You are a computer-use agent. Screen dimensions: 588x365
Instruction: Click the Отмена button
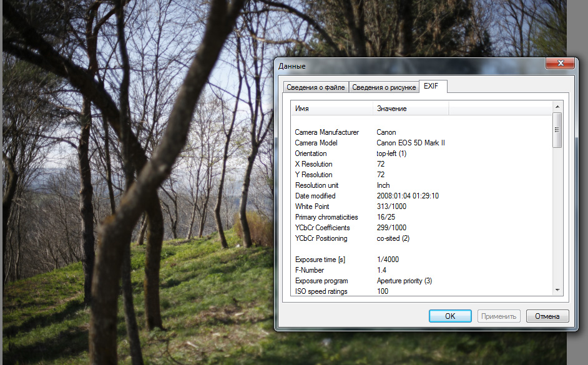(x=547, y=316)
